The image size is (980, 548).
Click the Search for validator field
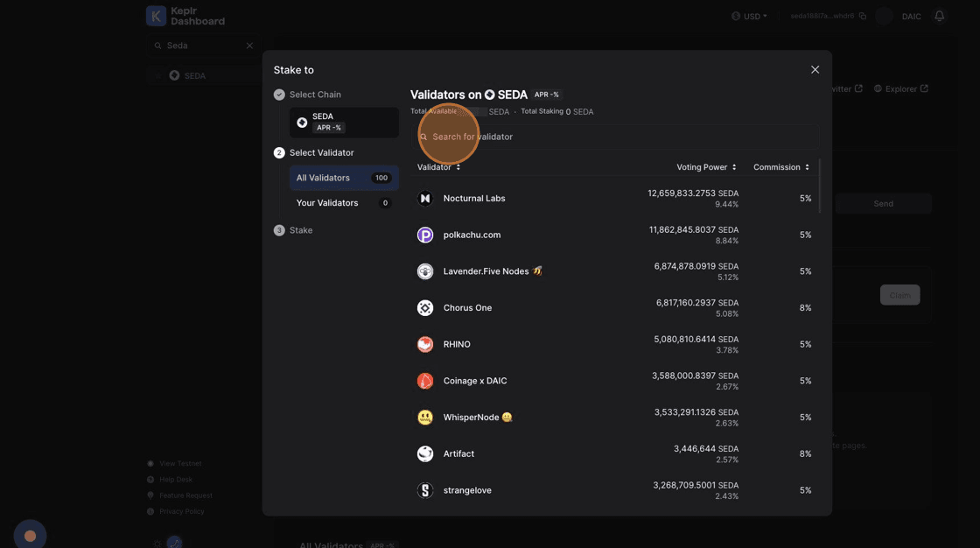[x=617, y=137]
